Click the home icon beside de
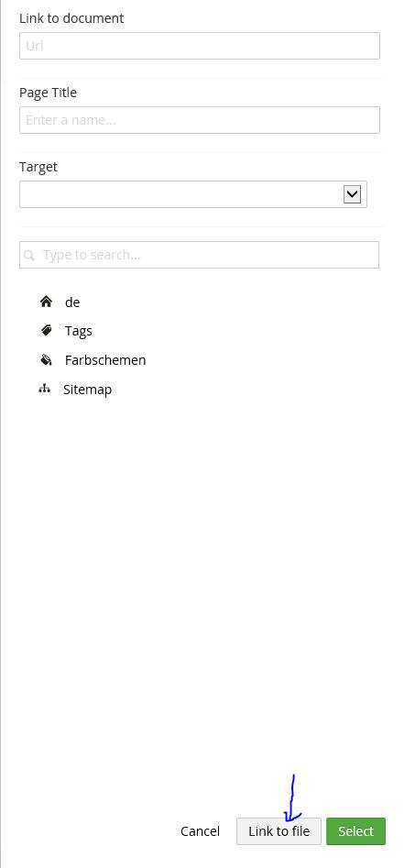The image size is (404, 868). tap(46, 302)
